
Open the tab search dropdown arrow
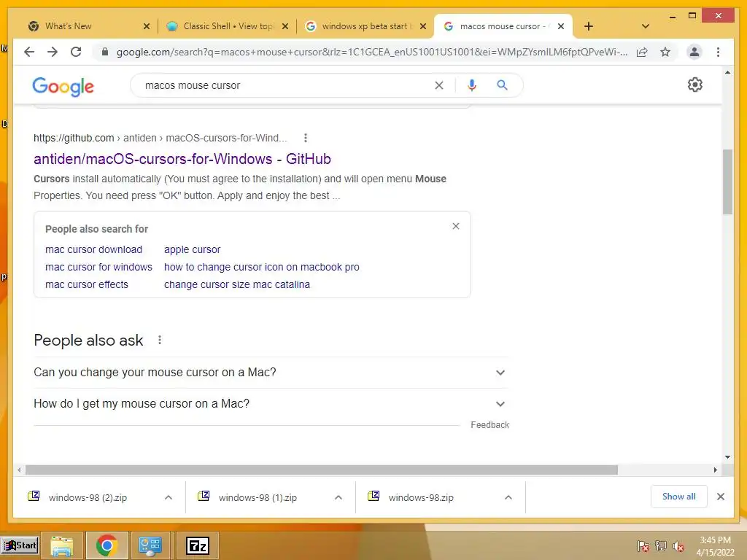point(645,26)
